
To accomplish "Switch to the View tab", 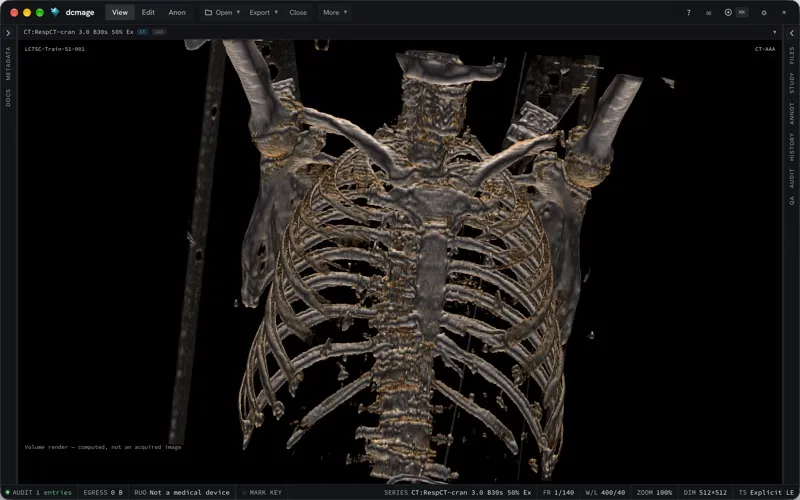I will (x=120, y=12).
